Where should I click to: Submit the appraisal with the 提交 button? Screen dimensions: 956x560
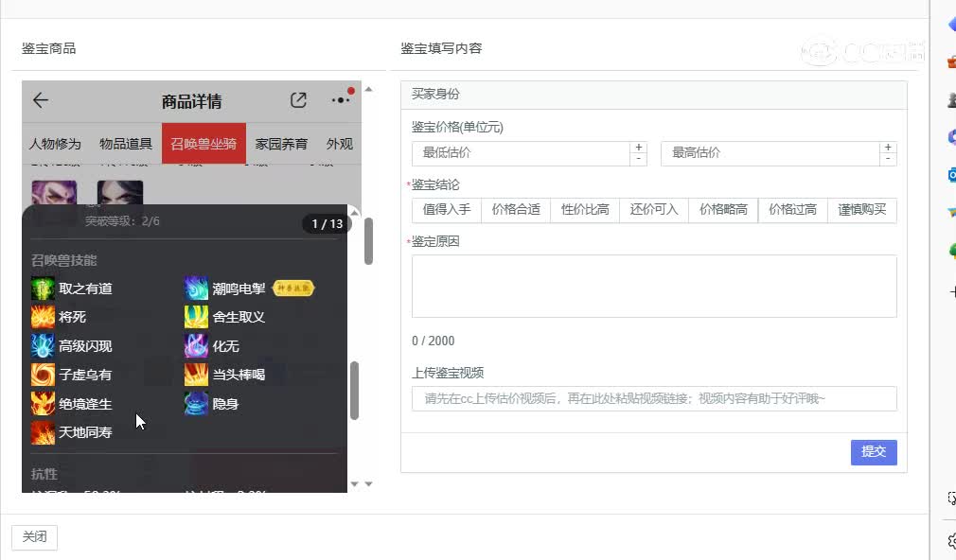(x=874, y=452)
